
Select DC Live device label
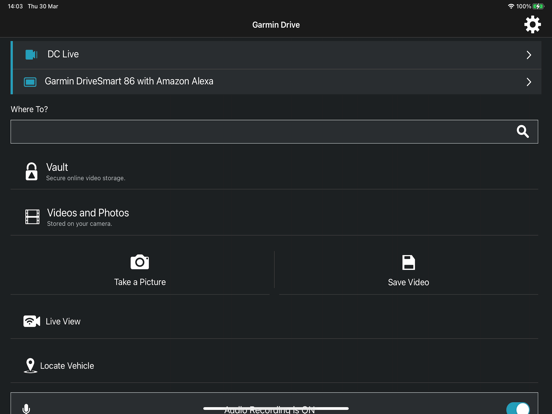[63, 54]
